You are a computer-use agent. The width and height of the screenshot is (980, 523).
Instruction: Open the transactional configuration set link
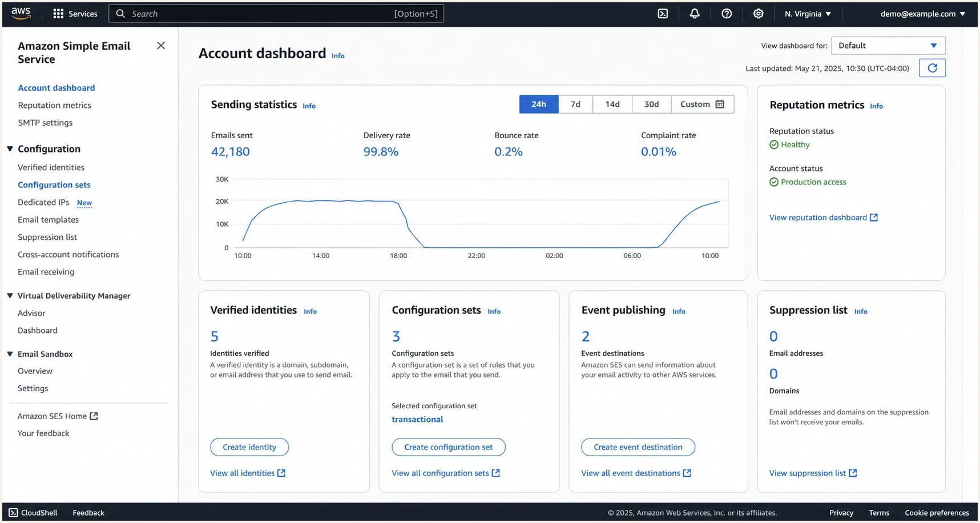point(417,420)
